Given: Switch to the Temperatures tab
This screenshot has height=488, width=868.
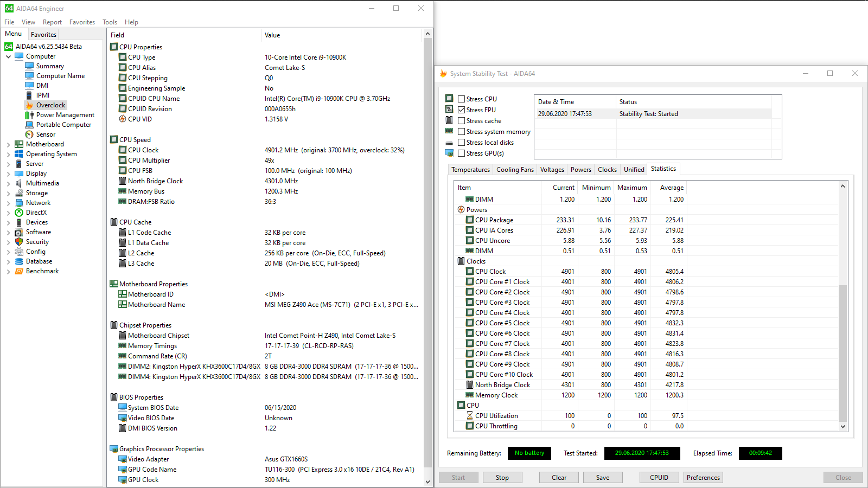Looking at the screenshot, I should 470,170.
